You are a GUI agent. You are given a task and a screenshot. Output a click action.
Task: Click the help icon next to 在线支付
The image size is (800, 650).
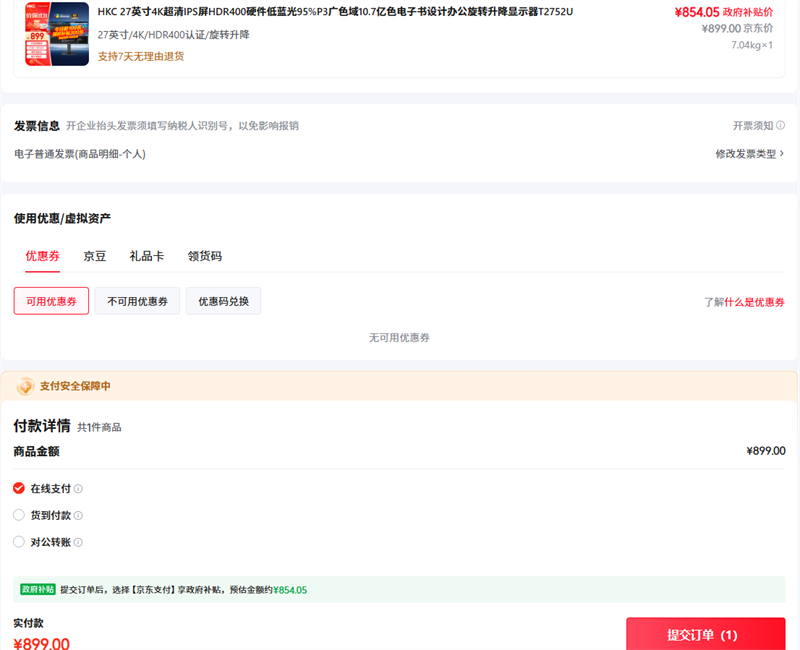(78, 489)
